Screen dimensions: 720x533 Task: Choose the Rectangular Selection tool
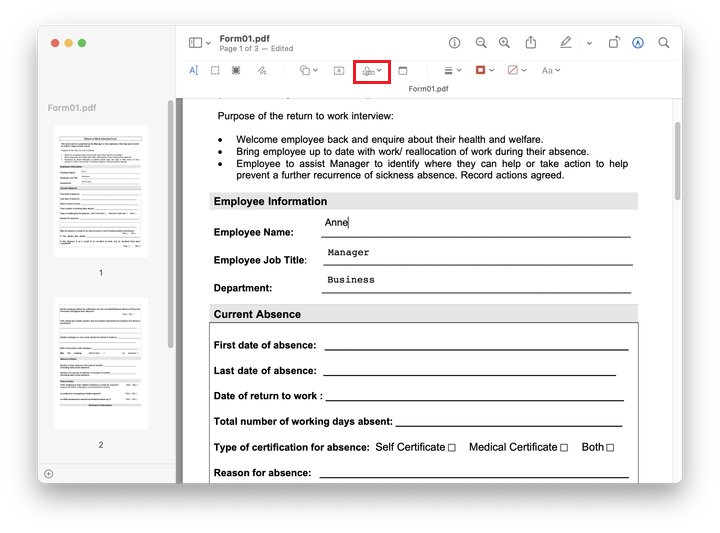(215, 70)
